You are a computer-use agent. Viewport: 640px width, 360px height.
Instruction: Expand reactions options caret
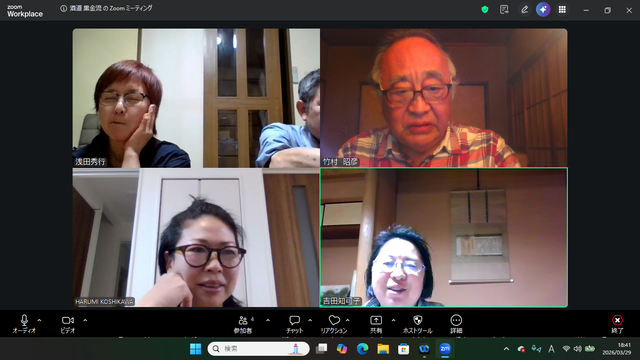pos(348,320)
